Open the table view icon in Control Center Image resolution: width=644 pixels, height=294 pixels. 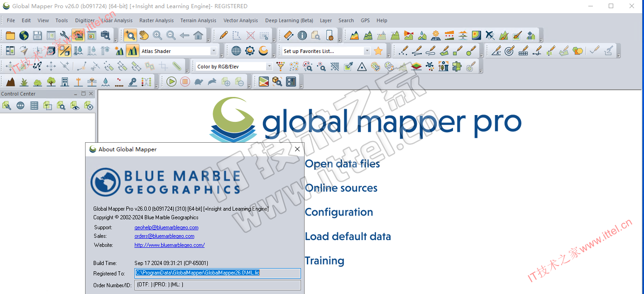point(34,106)
